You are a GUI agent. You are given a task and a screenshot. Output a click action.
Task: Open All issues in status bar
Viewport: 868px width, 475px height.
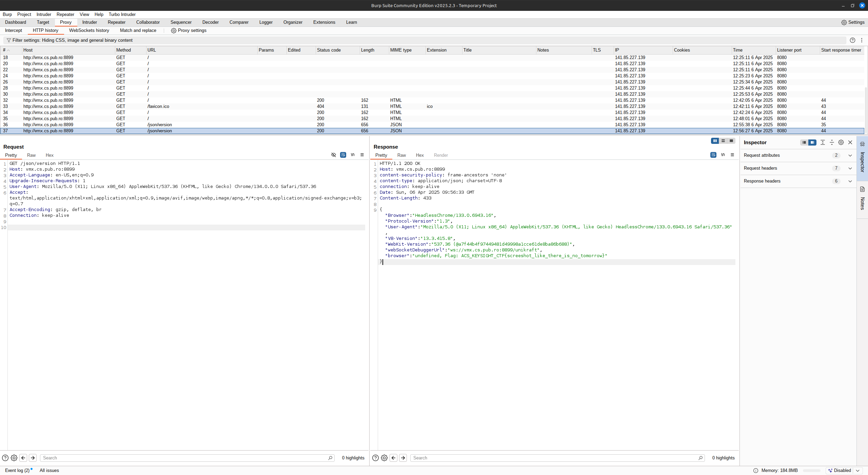point(49,471)
